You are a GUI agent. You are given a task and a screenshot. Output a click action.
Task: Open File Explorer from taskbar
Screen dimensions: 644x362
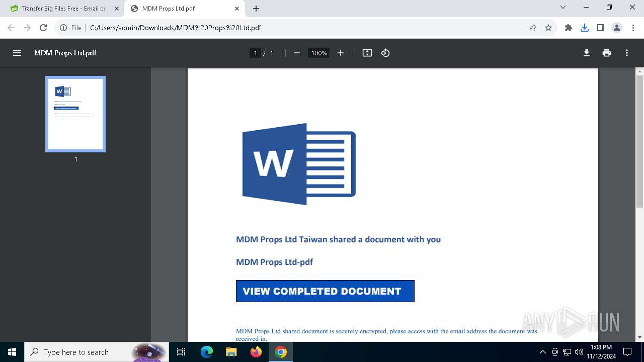[x=231, y=352]
